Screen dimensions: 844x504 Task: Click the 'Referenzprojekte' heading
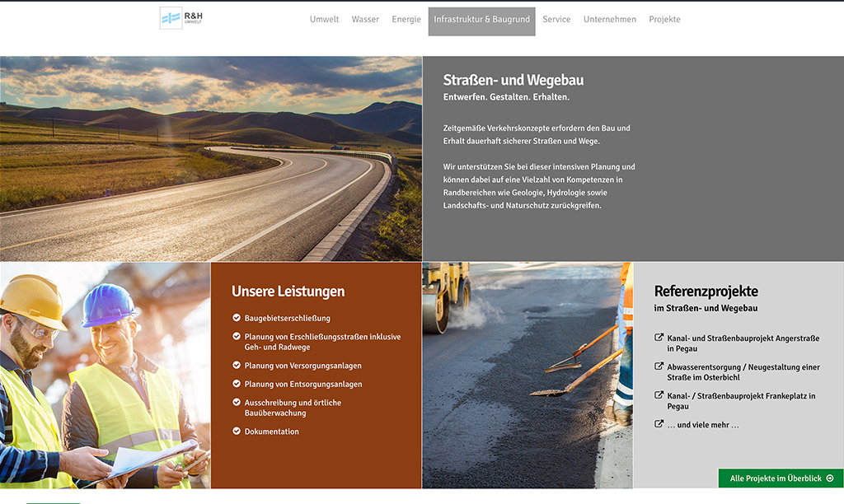point(706,292)
